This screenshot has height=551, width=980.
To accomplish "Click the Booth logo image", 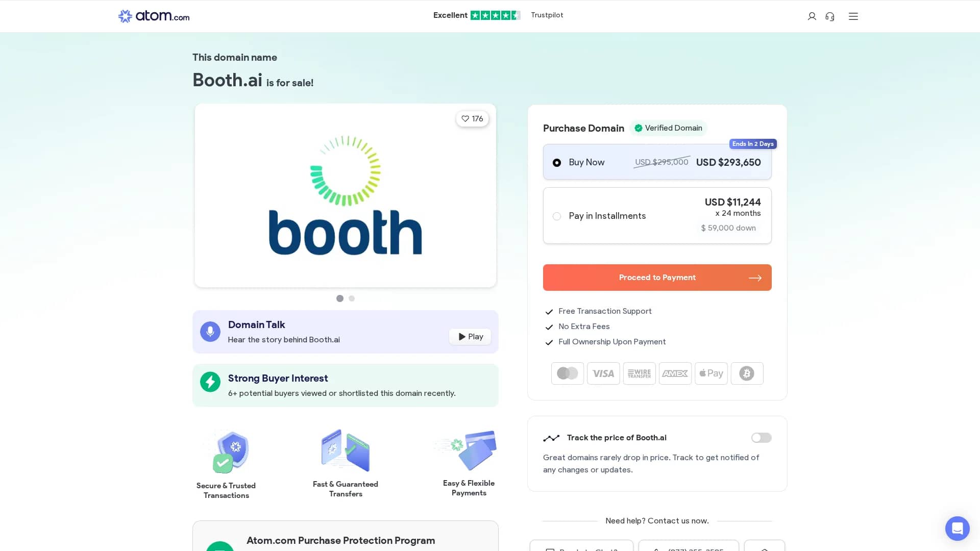I will (x=346, y=195).
